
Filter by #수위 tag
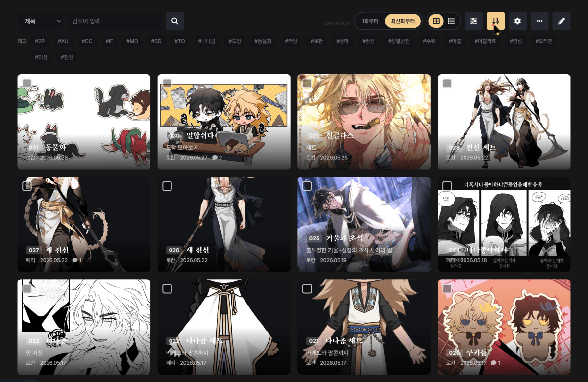pyautogui.click(x=428, y=41)
